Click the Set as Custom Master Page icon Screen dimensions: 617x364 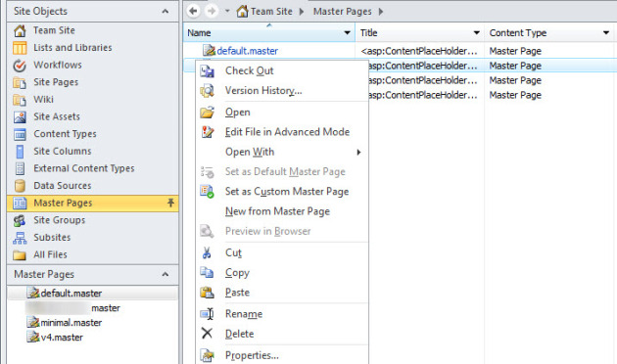(207, 192)
